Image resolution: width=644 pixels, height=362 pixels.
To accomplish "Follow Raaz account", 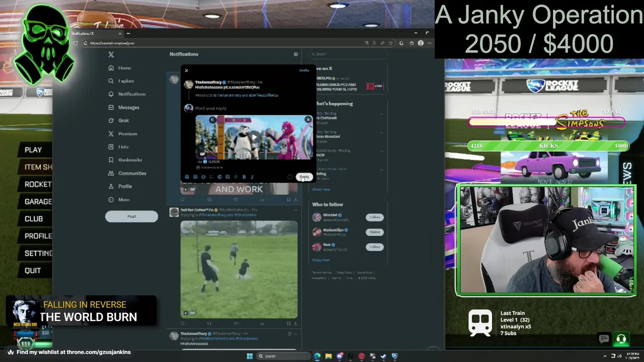I will click(x=375, y=247).
